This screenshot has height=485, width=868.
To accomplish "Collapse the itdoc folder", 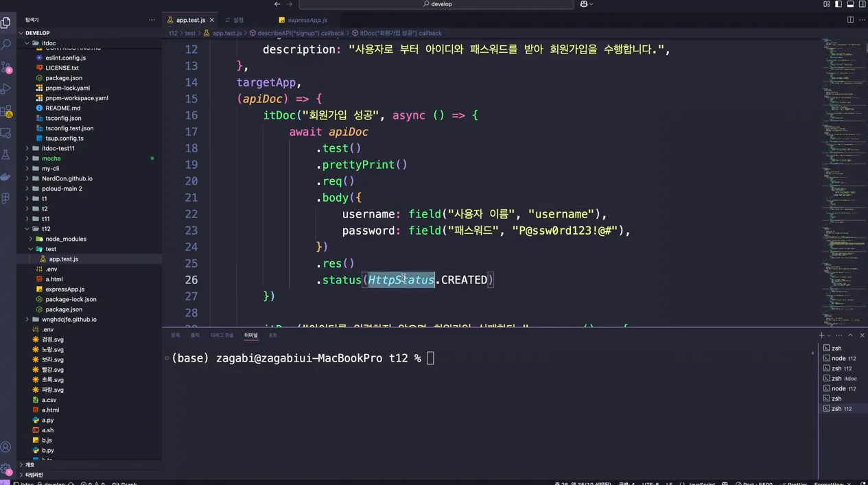I will coord(89,43).
